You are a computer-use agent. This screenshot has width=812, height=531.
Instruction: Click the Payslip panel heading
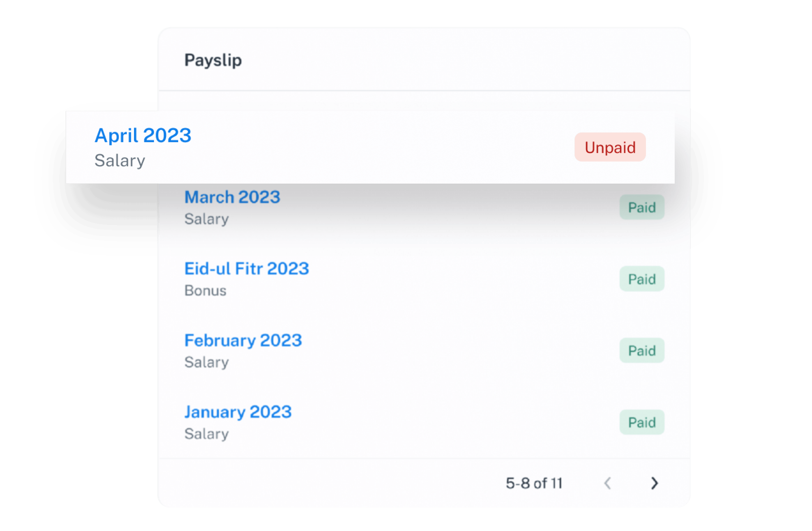click(213, 60)
